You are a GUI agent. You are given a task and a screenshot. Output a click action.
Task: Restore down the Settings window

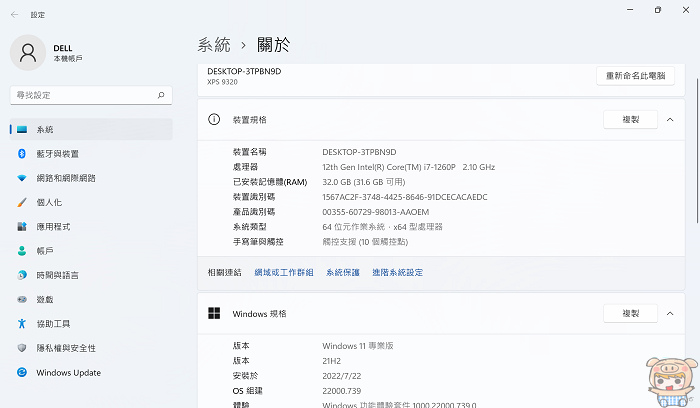coord(658,10)
